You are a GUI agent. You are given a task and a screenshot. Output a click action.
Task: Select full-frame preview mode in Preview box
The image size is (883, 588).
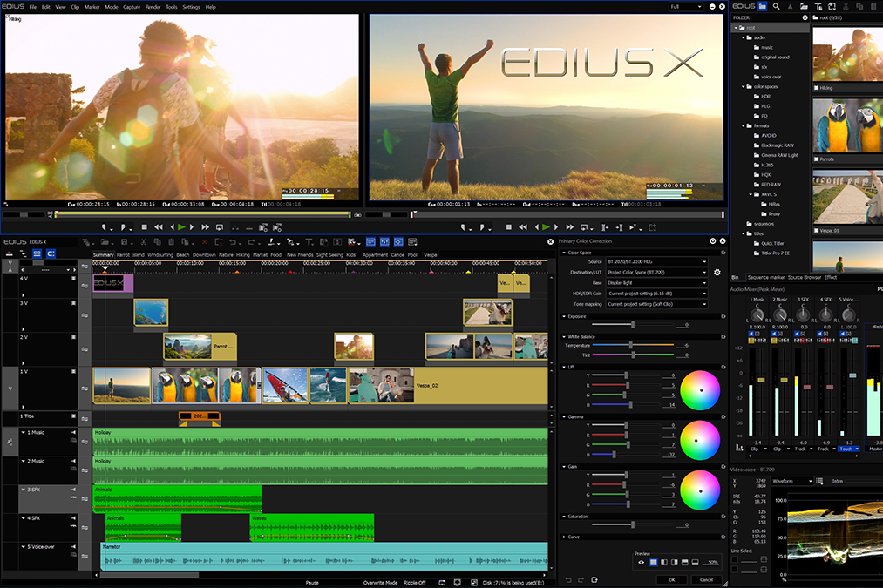[x=653, y=562]
